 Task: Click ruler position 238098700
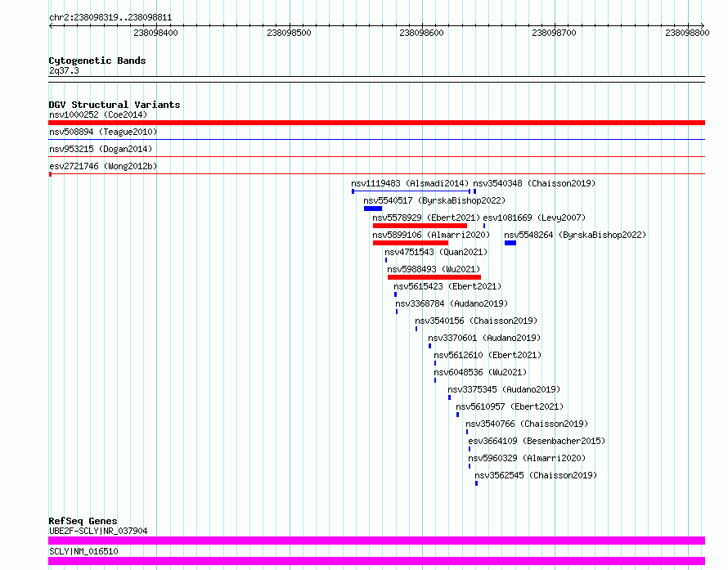(x=554, y=33)
